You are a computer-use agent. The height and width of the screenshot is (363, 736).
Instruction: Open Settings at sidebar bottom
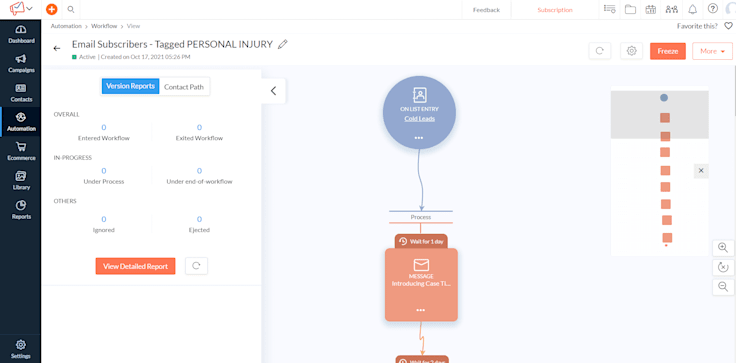(21, 349)
